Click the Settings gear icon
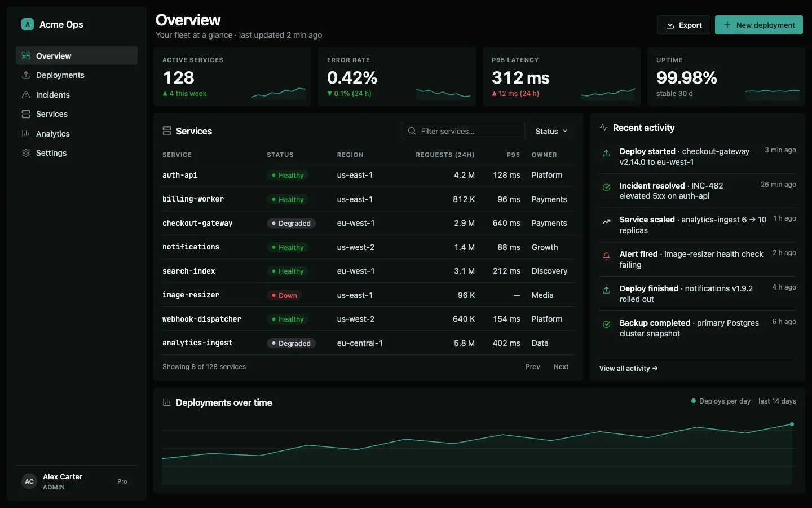The width and height of the screenshot is (812, 508). coord(26,153)
